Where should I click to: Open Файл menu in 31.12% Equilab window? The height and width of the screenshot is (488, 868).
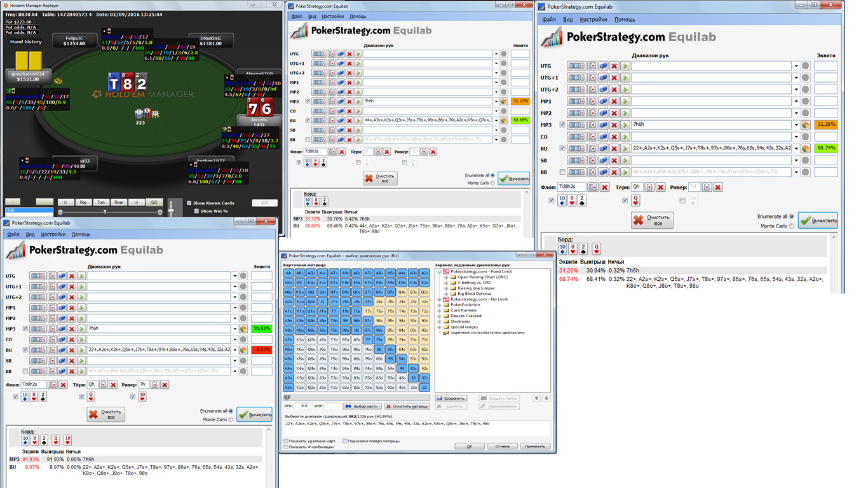click(297, 17)
